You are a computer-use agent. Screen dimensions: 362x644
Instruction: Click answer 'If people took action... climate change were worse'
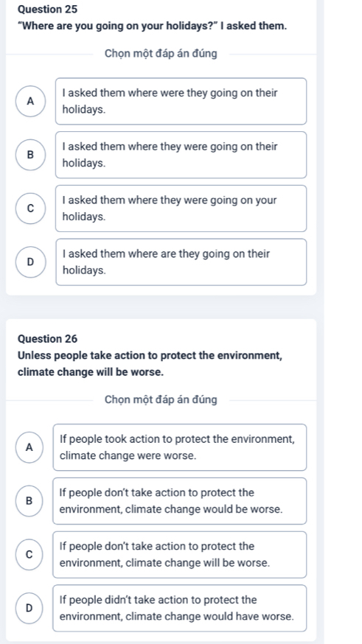point(180,447)
